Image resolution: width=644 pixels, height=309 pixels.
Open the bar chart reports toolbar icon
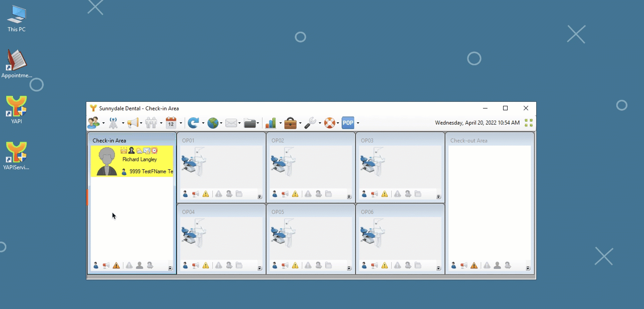(271, 123)
